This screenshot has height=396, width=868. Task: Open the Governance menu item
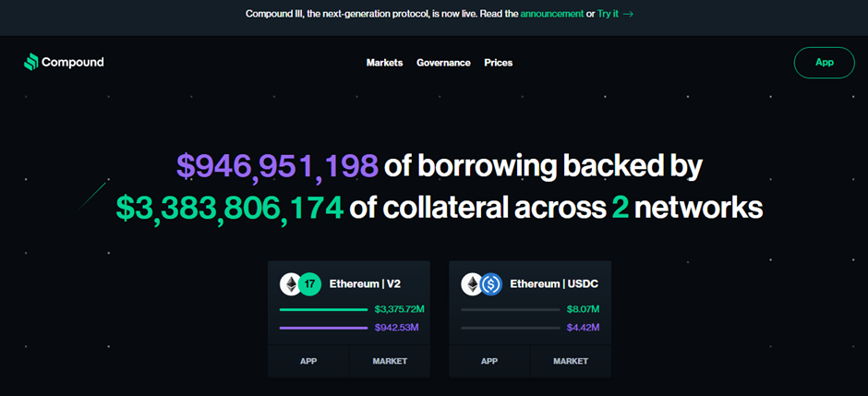coord(443,63)
